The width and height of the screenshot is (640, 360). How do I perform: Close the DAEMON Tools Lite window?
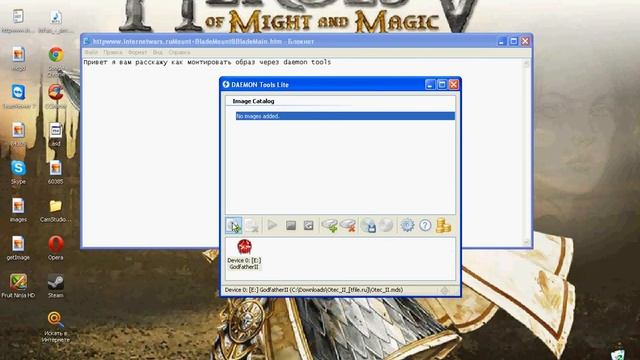coord(453,84)
